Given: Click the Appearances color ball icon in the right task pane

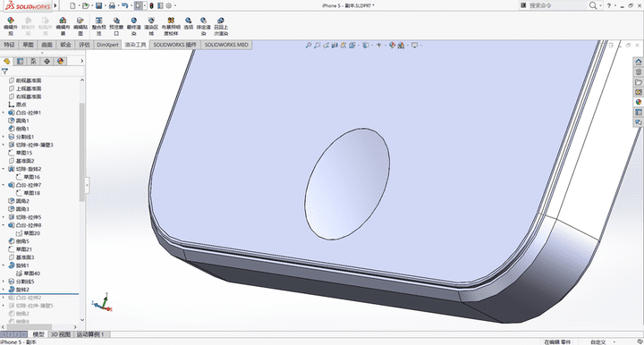Looking at the screenshot, I should 639,102.
